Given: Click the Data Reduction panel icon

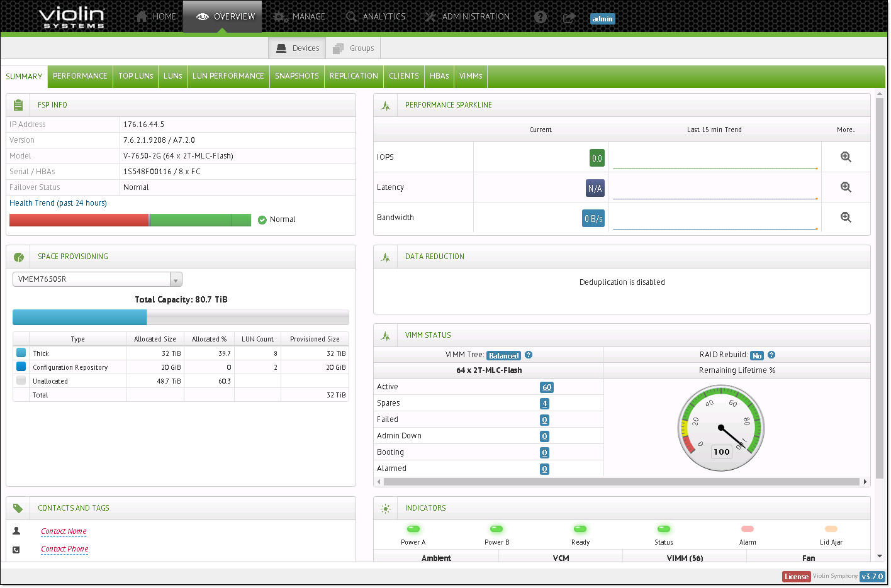Looking at the screenshot, I should (x=386, y=257).
